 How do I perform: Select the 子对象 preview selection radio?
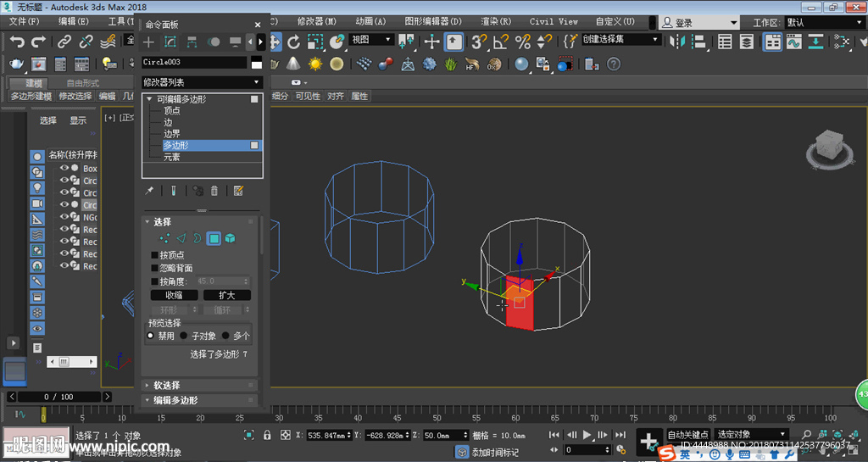183,336
